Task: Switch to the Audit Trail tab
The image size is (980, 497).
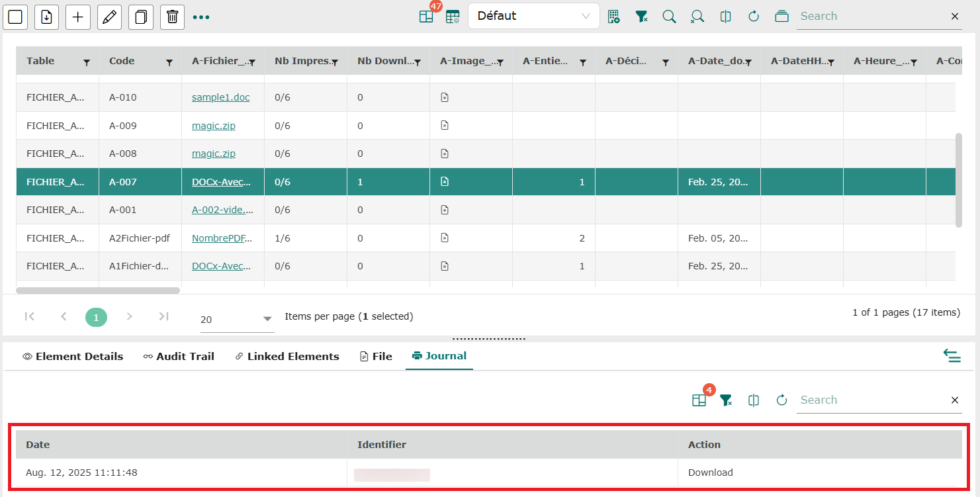Action: coord(179,356)
